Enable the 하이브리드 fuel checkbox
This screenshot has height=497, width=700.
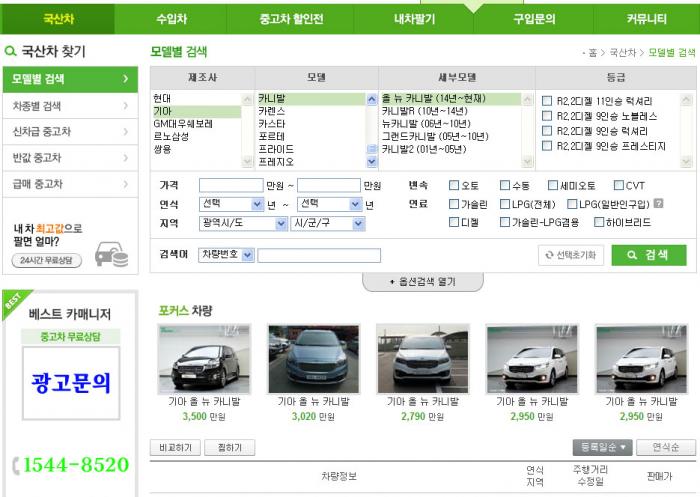(x=596, y=222)
